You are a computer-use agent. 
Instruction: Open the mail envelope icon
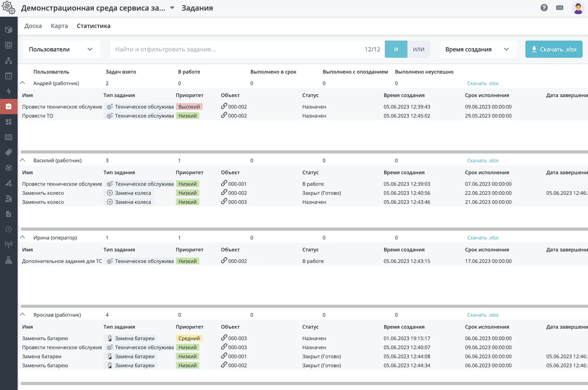click(559, 8)
